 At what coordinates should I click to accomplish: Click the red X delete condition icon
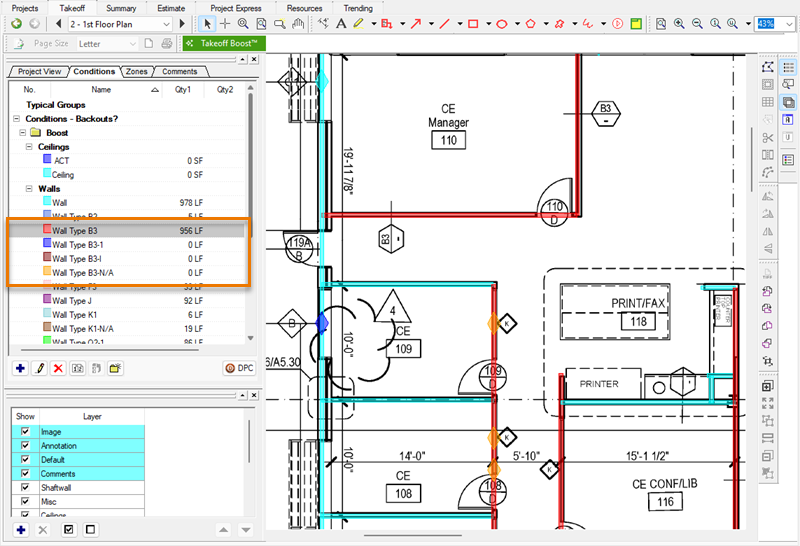pos(58,369)
